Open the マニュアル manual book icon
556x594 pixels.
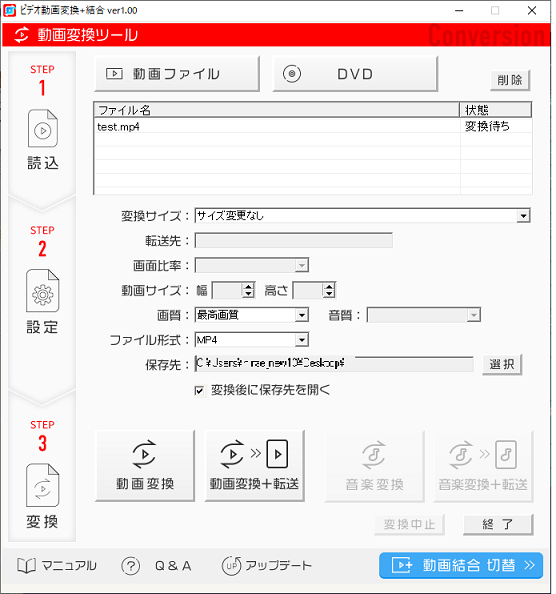tap(26, 566)
